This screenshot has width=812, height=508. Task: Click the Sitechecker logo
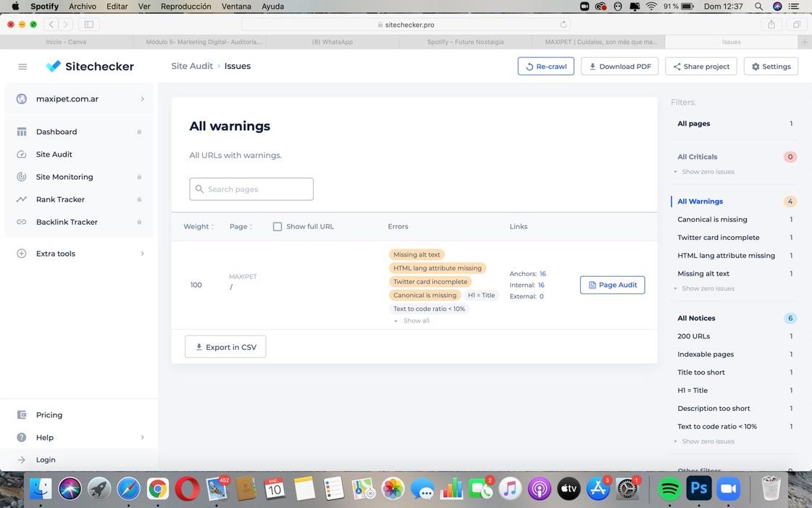[x=90, y=66]
